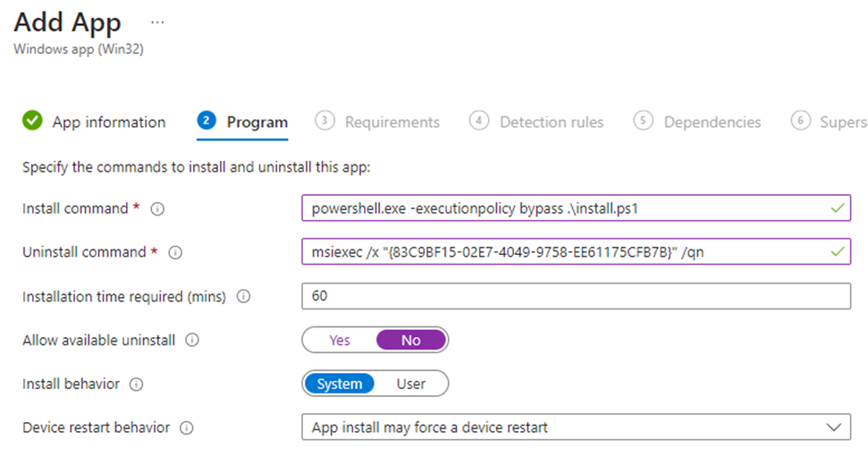The image size is (868, 457).
Task: Open the Requirements step tab
Action: point(392,123)
